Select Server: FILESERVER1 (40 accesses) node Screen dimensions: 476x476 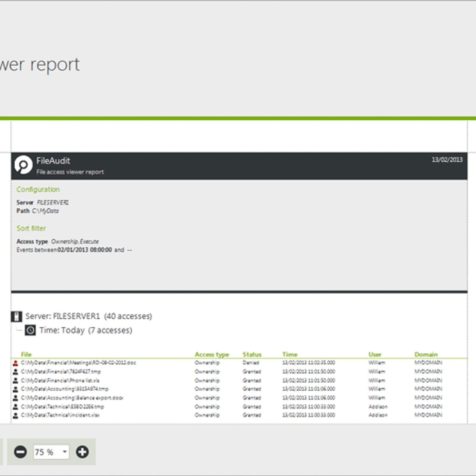(x=89, y=316)
